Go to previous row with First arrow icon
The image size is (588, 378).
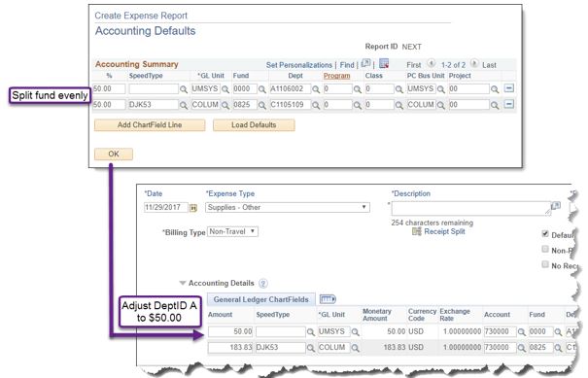[x=432, y=63]
